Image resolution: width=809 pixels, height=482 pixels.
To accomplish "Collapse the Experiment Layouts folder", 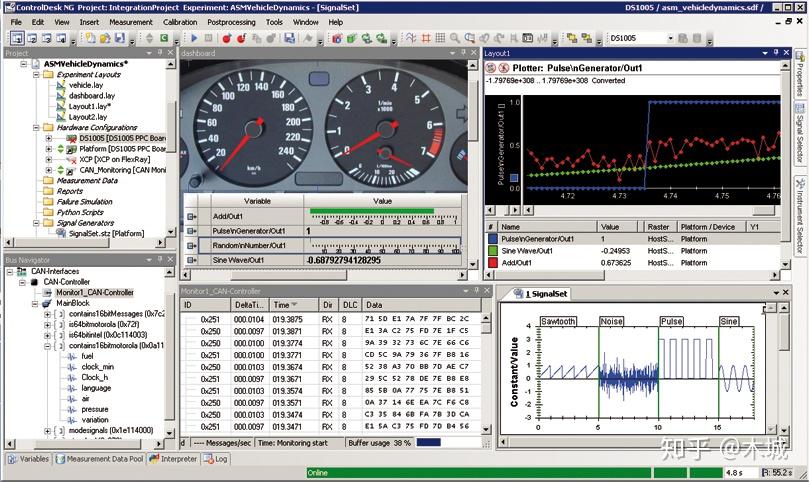I will tap(35, 75).
